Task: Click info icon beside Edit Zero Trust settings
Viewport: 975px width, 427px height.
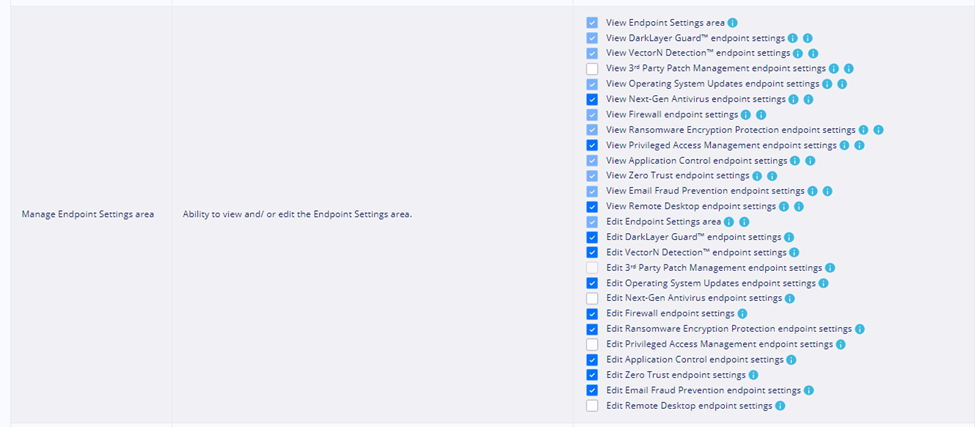Action: (754, 375)
